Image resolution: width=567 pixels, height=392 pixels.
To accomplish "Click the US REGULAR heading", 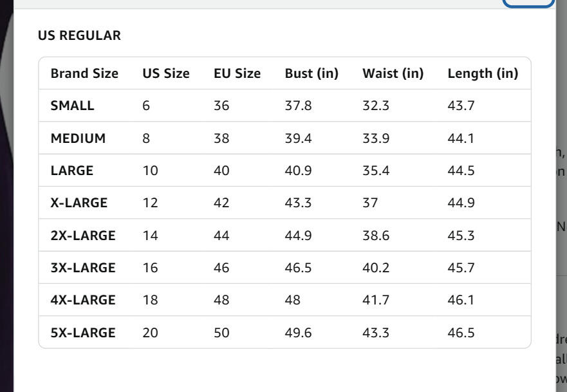I will point(80,35).
